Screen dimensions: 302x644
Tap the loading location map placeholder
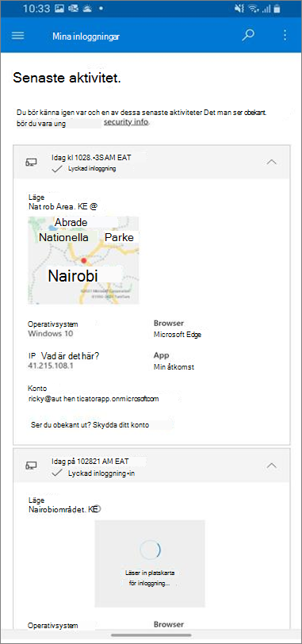click(x=150, y=563)
